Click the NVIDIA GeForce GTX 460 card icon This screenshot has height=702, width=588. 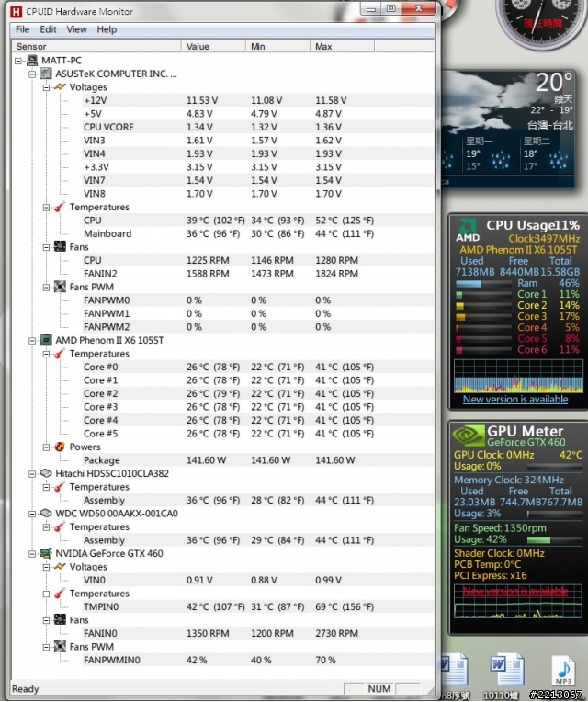[46, 553]
